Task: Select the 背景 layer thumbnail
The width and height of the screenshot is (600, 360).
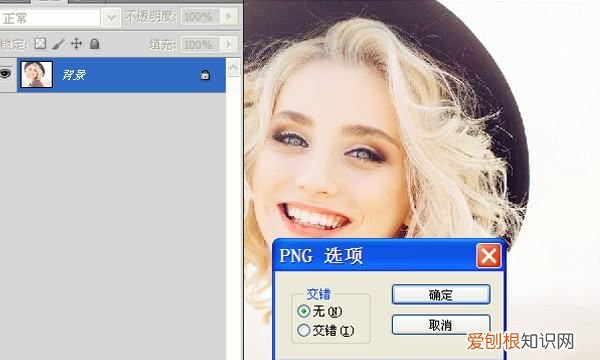Action: click(36, 75)
